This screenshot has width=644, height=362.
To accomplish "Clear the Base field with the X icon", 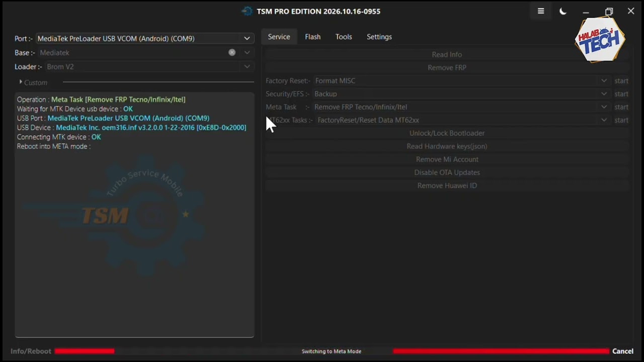I will point(232,52).
